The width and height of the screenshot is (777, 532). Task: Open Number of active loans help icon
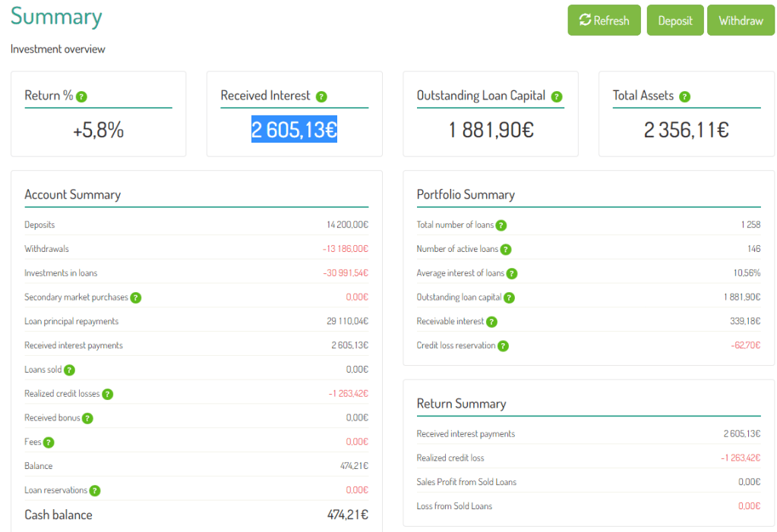point(506,249)
